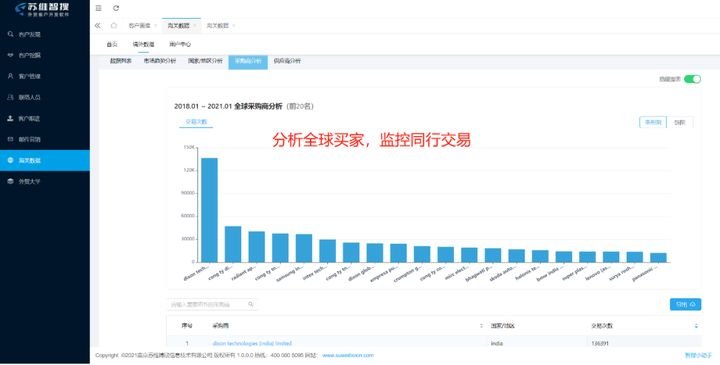The height and width of the screenshot is (365, 720).
Task: Sort by the 交易次数 column arrows
Action: tap(696, 326)
